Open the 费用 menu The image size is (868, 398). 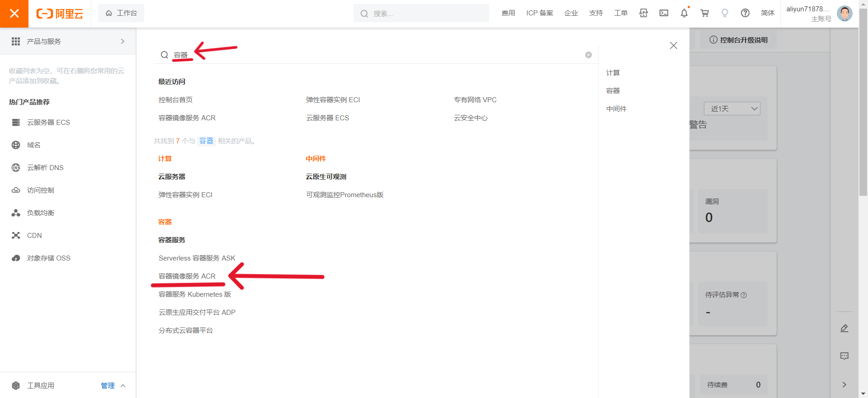[508, 13]
